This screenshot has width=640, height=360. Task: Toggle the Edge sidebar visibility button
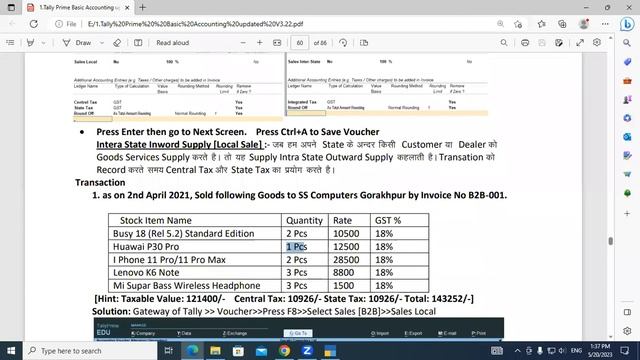(x=627, y=312)
